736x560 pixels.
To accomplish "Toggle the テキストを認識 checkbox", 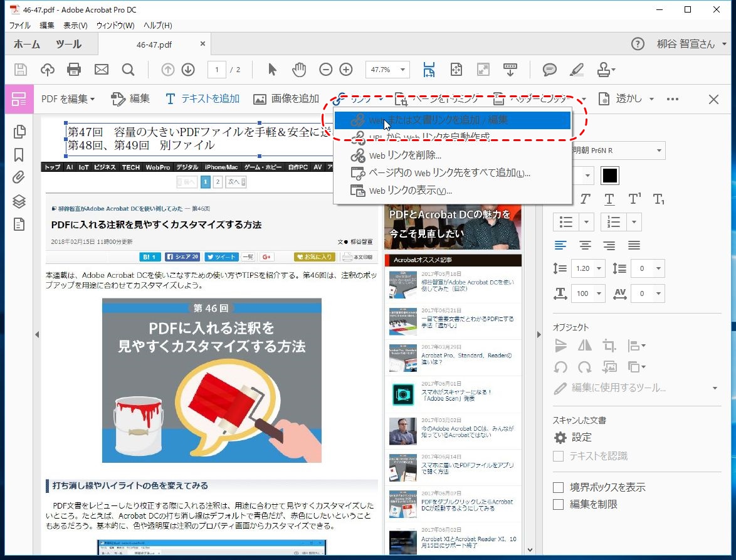I will coord(558,456).
